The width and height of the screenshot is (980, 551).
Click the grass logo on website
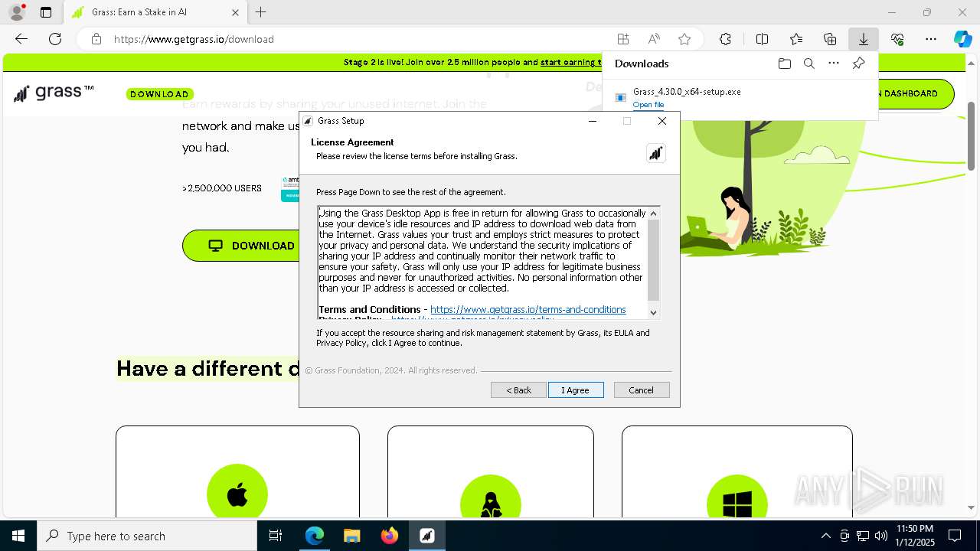coord(54,93)
